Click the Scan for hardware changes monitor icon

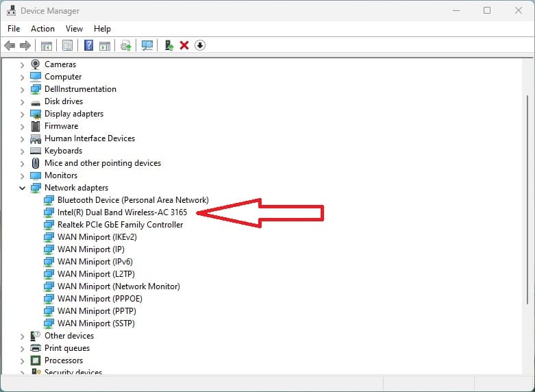[x=147, y=45]
